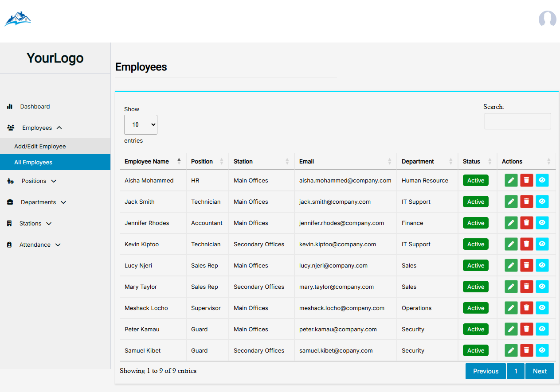Image resolution: width=560 pixels, height=392 pixels.
Task: Delete Jack Smith using the red trash icon
Action: point(526,202)
